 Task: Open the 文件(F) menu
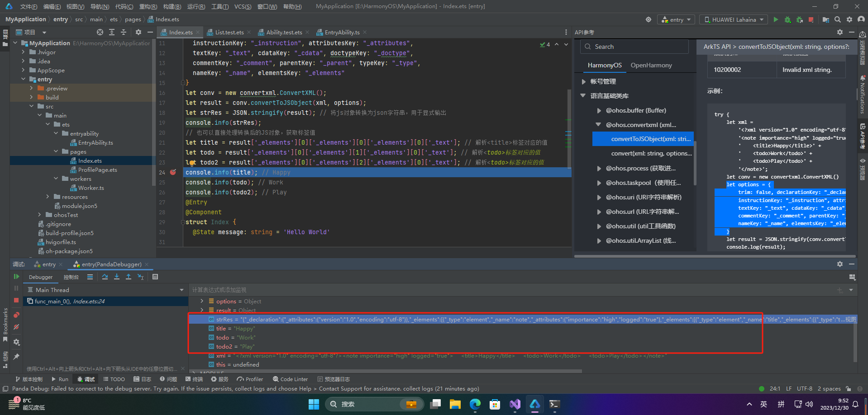tap(29, 6)
